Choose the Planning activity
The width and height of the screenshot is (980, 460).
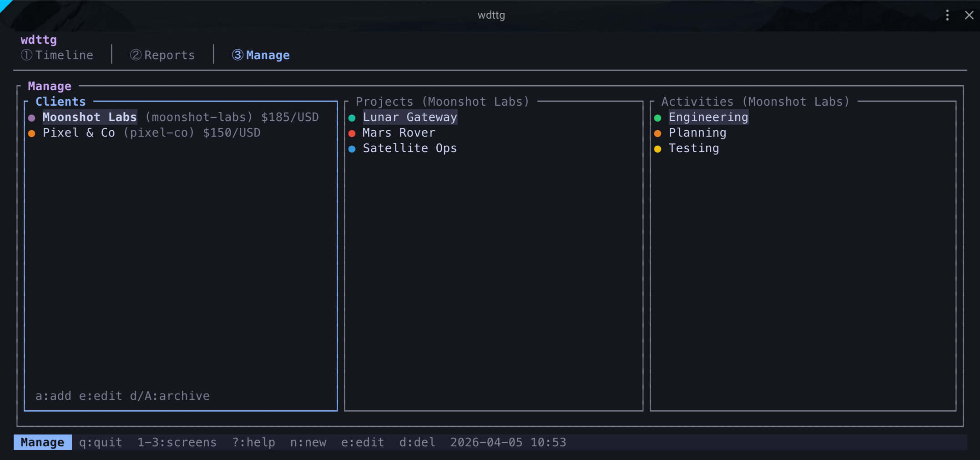point(697,133)
